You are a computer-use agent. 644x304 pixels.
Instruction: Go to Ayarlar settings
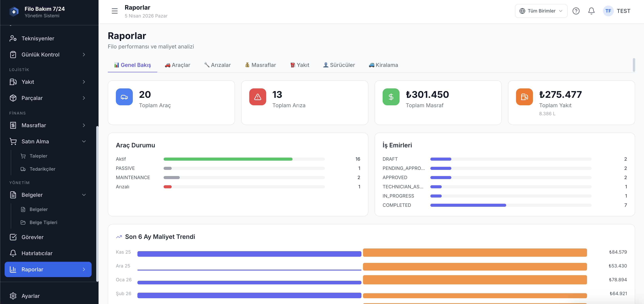[30, 296]
